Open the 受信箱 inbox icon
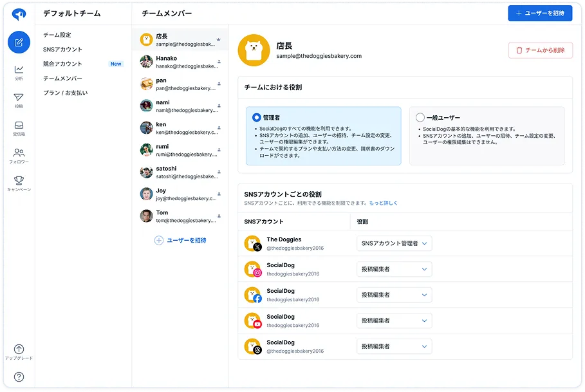585x392 pixels. (19, 126)
